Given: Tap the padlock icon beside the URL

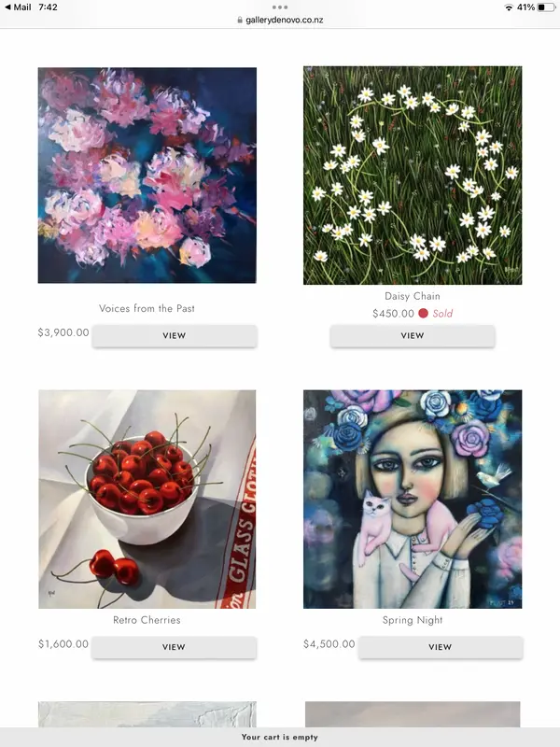Looking at the screenshot, I should click(240, 20).
